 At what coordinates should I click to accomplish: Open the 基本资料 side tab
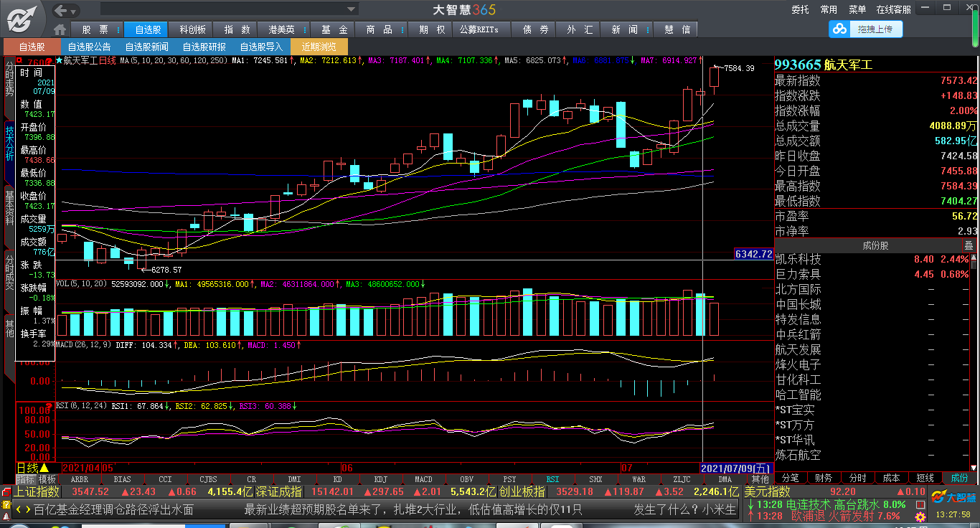9,207
